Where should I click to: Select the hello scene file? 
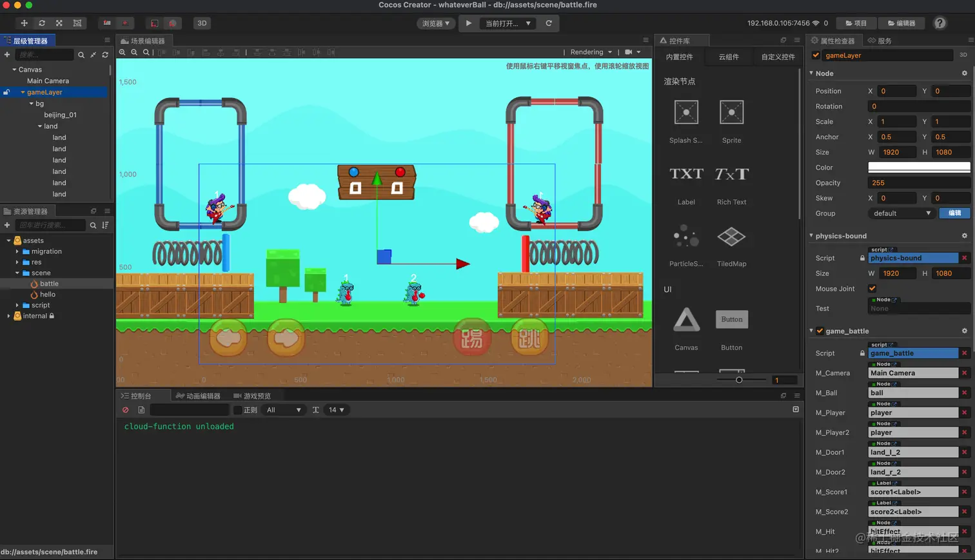(48, 294)
